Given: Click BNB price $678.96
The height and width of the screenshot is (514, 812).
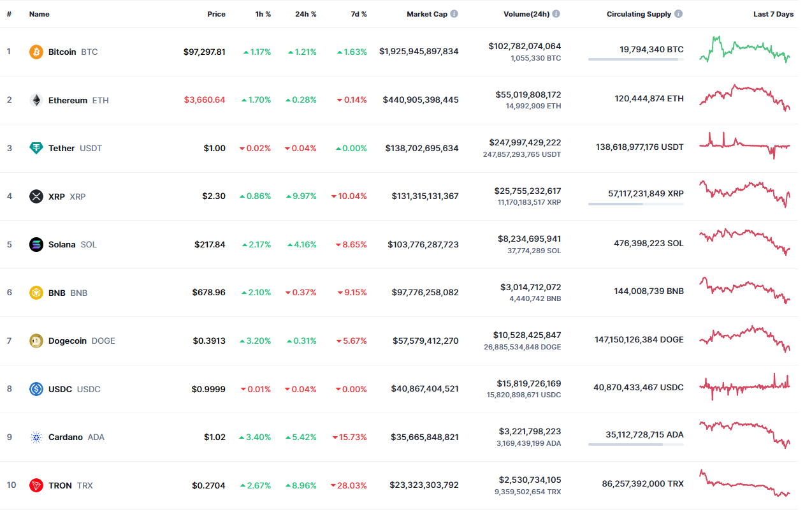Looking at the screenshot, I should (209, 293).
